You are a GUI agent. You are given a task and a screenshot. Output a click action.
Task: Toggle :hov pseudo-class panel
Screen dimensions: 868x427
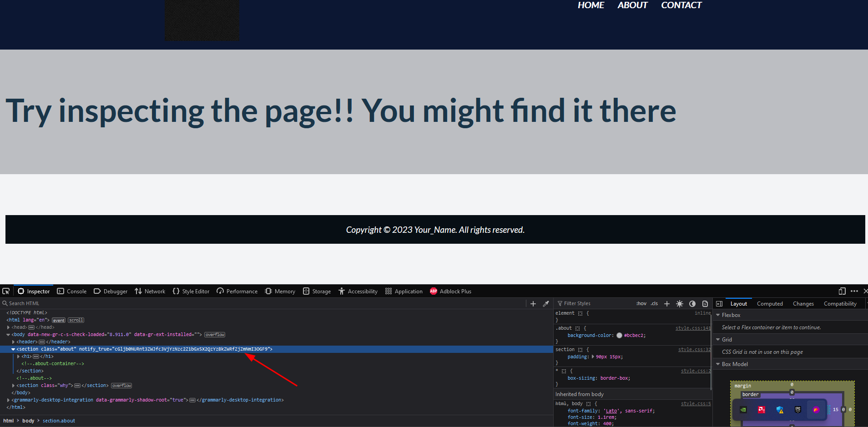(641, 304)
